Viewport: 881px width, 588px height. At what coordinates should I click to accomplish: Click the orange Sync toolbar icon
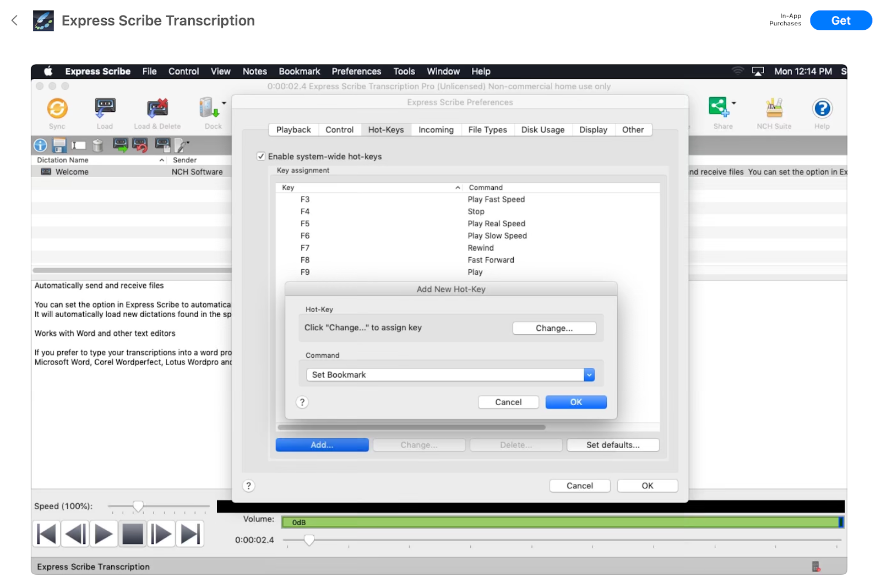coord(57,108)
